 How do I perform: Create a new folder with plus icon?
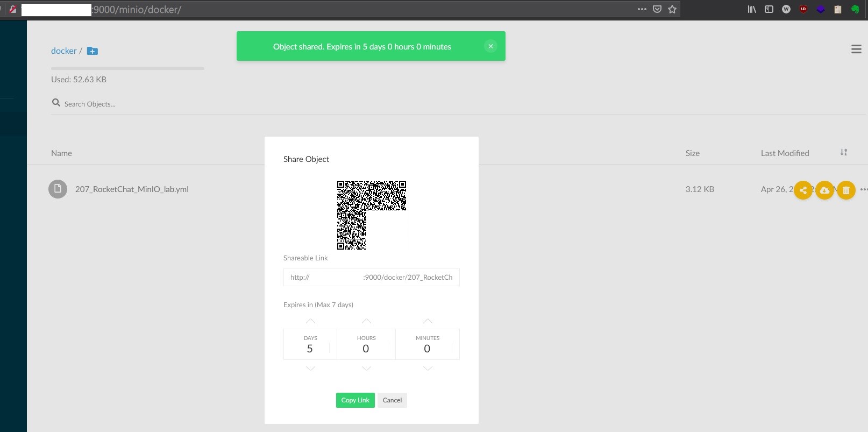pyautogui.click(x=93, y=51)
